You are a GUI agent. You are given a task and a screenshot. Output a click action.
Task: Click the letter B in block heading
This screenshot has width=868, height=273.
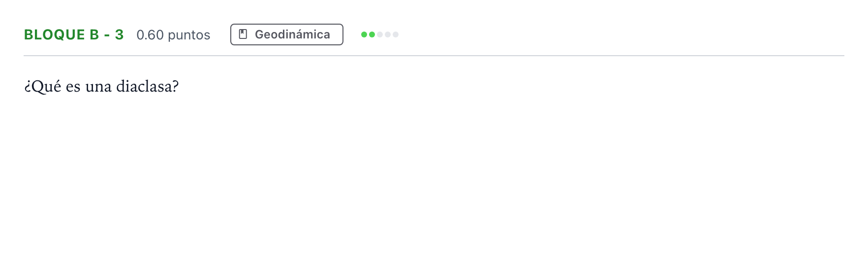pos(94,34)
